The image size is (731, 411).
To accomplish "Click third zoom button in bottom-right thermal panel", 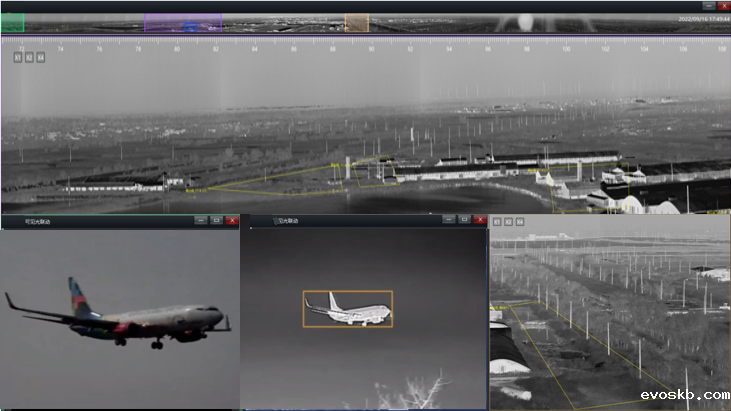I will [x=519, y=220].
